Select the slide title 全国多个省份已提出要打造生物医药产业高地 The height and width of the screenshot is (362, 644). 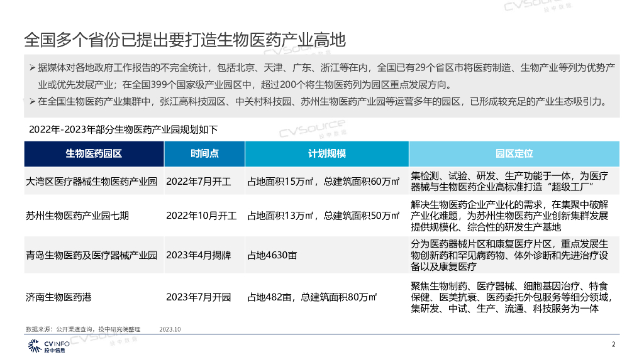click(185, 40)
